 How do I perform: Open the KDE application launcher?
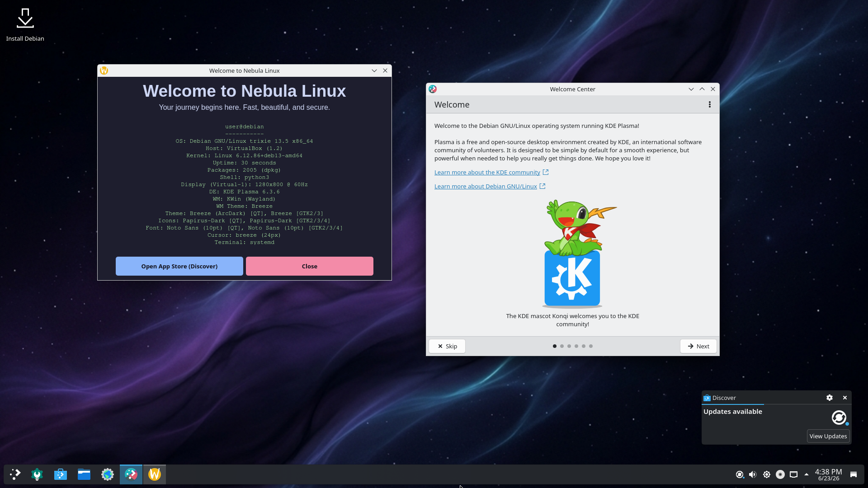15,474
